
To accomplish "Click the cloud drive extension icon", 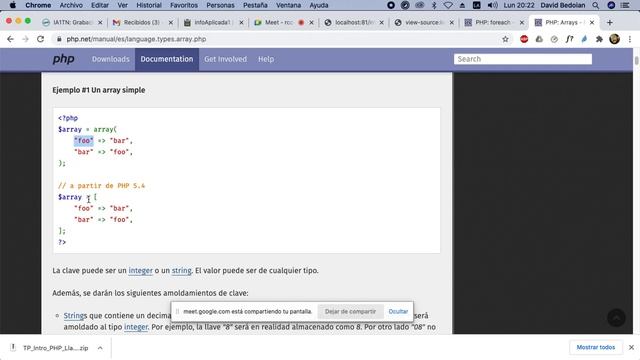I will tap(539, 39).
